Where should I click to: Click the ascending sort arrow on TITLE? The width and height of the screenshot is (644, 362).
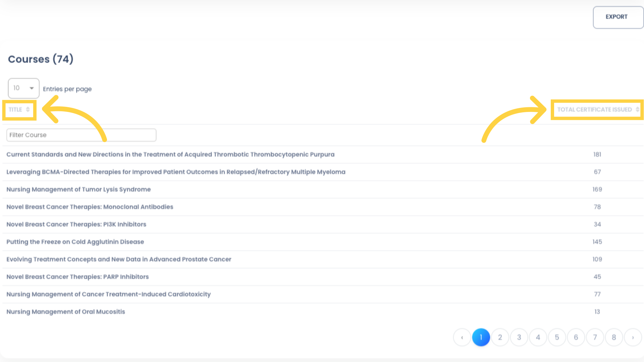point(28,107)
